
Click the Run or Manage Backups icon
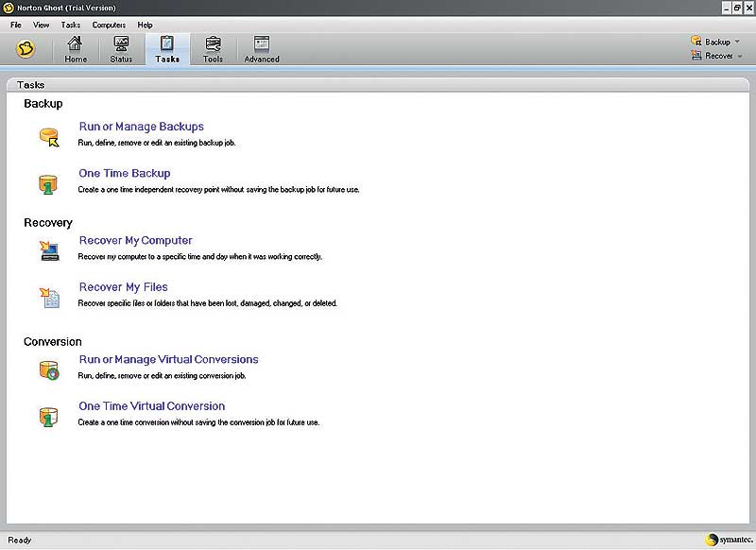(49, 137)
